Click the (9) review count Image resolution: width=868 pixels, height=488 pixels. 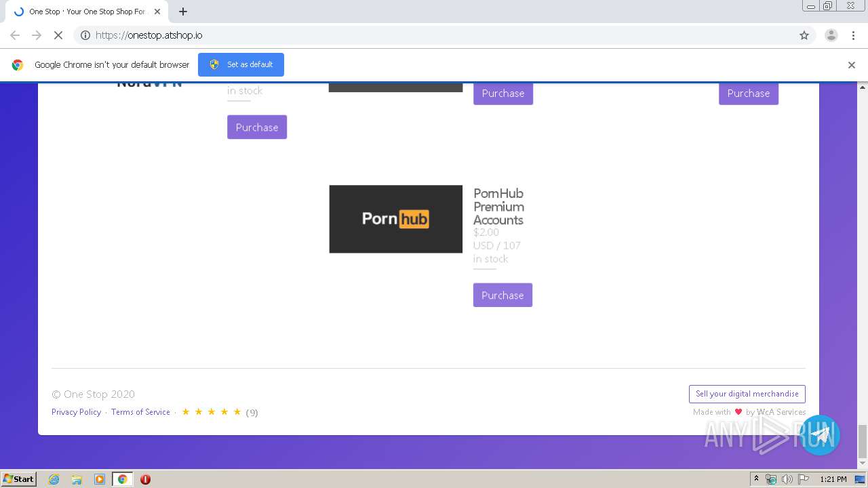click(252, 413)
